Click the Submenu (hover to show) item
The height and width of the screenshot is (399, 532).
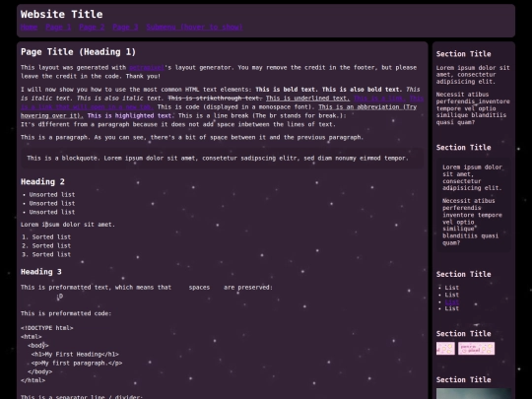pyautogui.click(x=195, y=28)
